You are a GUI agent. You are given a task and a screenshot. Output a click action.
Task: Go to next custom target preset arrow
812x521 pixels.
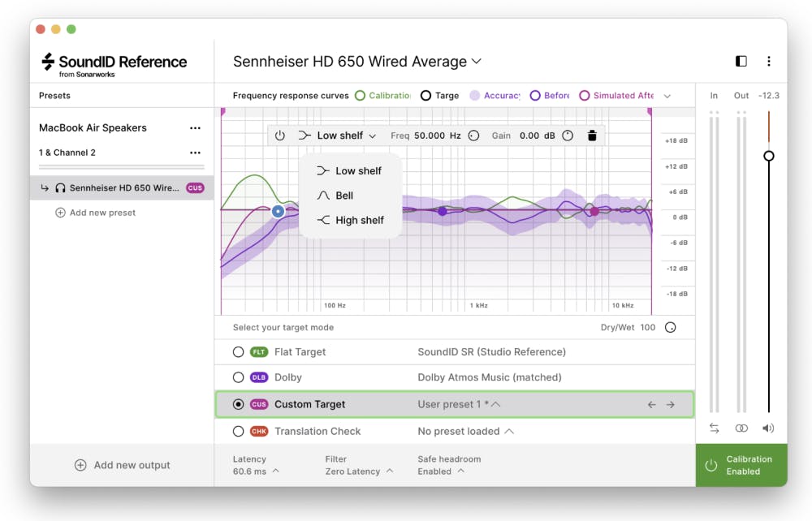click(x=670, y=404)
